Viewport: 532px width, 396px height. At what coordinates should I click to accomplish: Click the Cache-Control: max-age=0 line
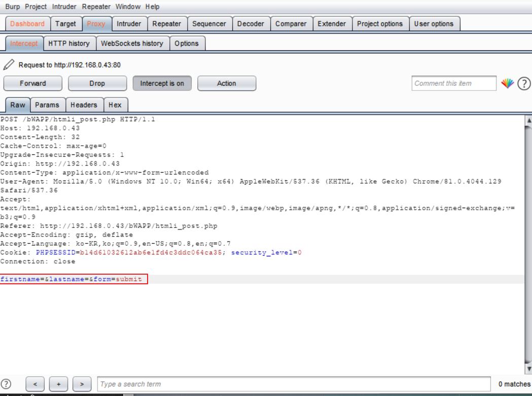53,146
